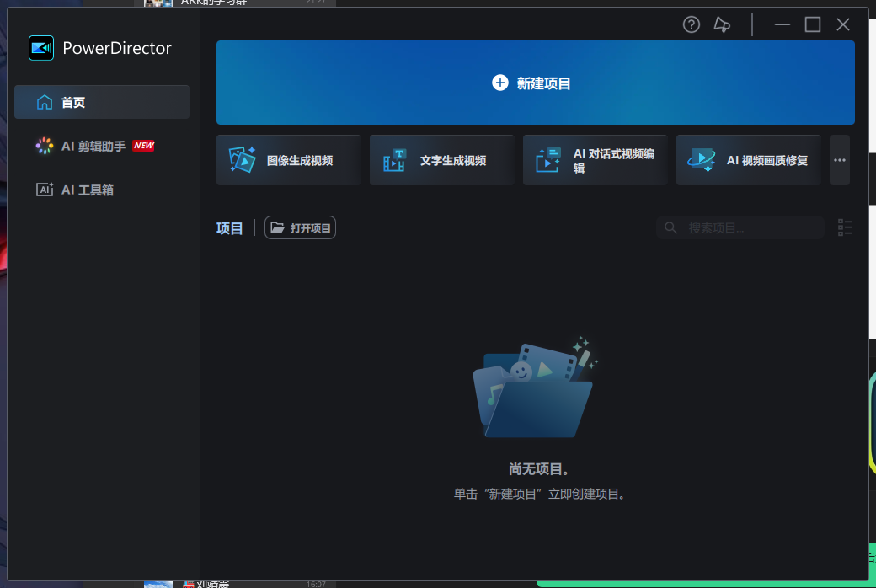Image resolution: width=876 pixels, height=588 pixels.
Task: Open the help question mark icon
Action: (x=691, y=24)
